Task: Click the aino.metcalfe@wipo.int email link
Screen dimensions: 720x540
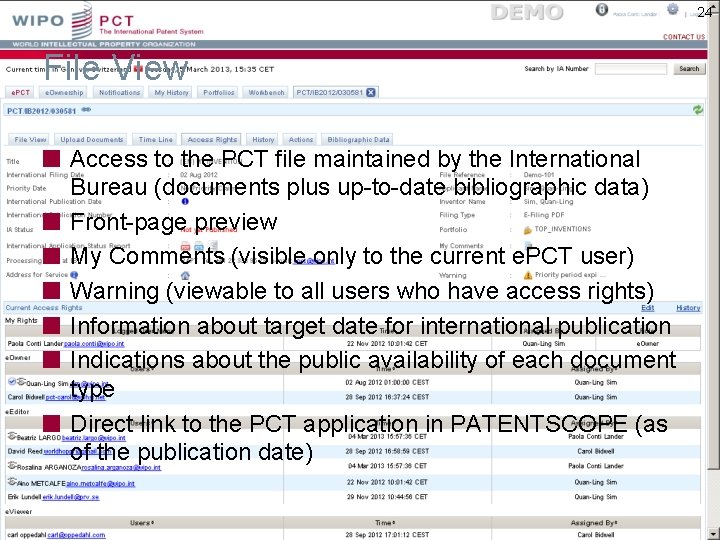Action: pos(101,483)
